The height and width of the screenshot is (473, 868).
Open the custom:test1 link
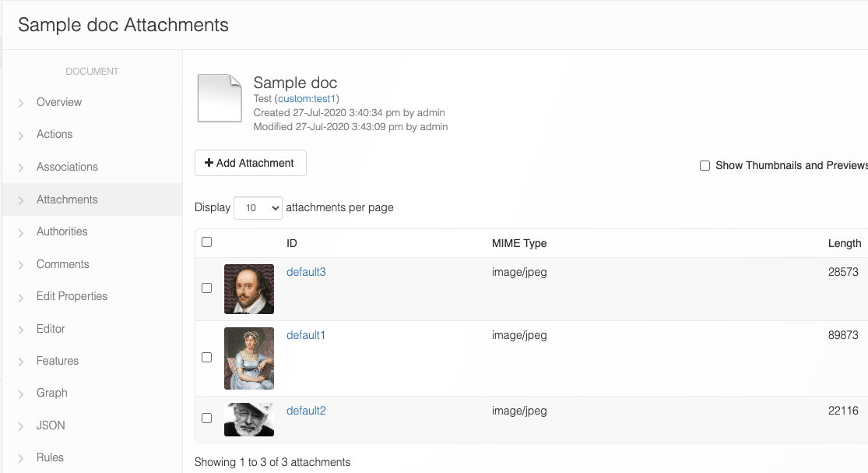307,99
